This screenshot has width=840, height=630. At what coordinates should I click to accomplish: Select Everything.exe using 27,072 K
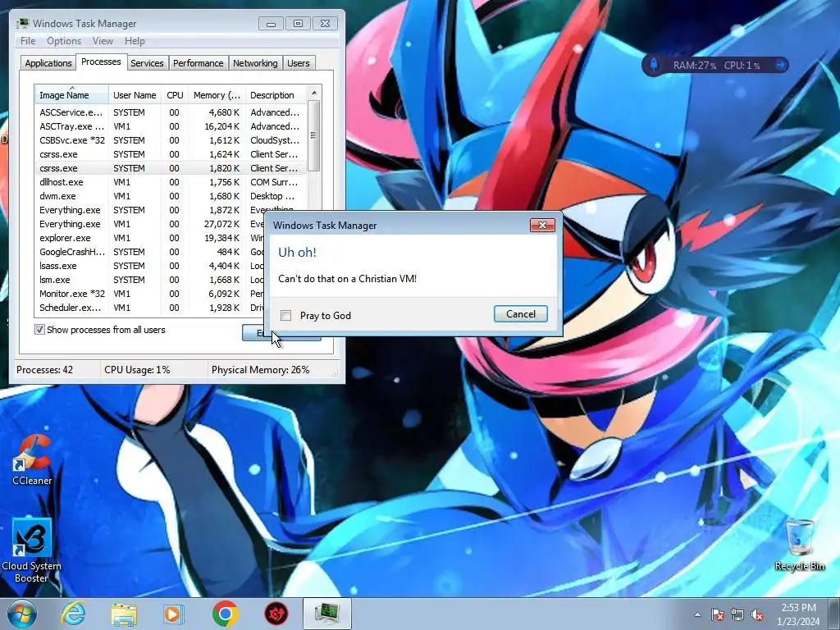150,224
